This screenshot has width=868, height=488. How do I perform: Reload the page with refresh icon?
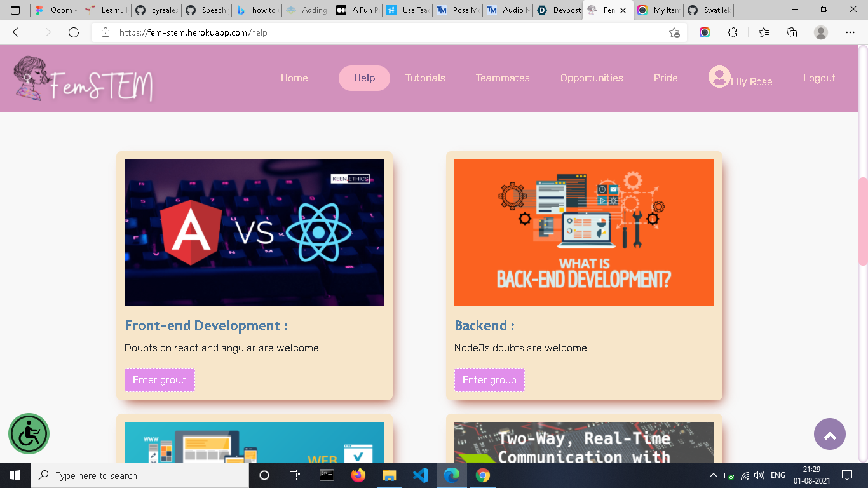click(74, 32)
